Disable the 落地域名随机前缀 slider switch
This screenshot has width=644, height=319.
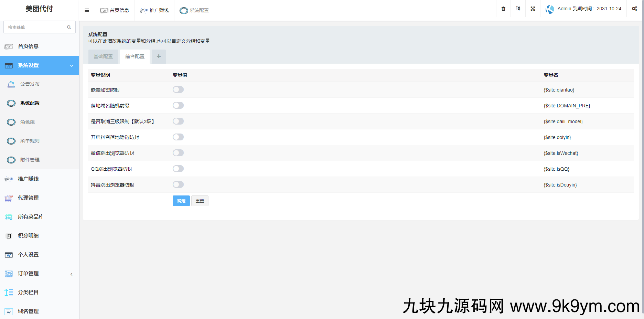point(178,105)
